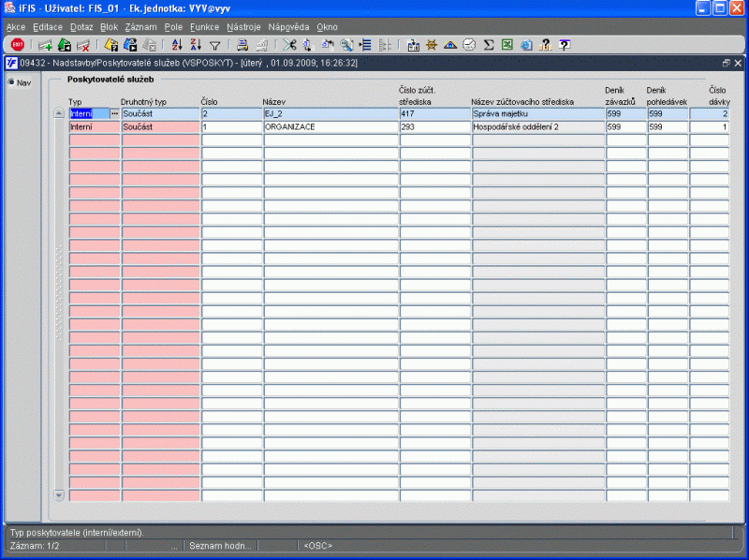Click the Název cell ORGANIZACE
This screenshot has height=560, width=749.
point(330,127)
